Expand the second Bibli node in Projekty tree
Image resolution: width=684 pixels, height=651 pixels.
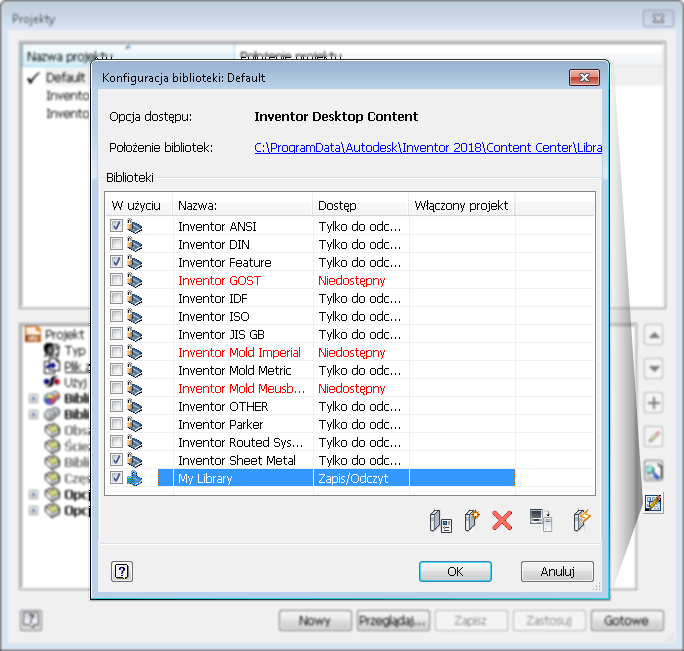33,414
